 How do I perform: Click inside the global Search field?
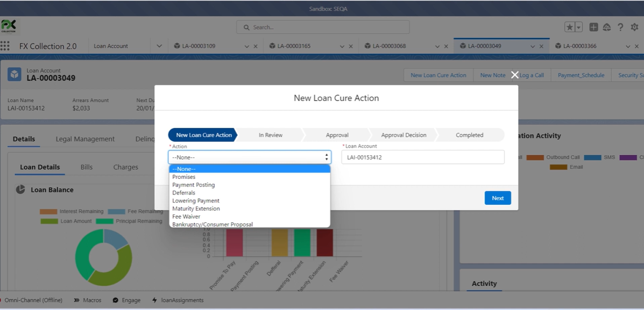point(323,27)
